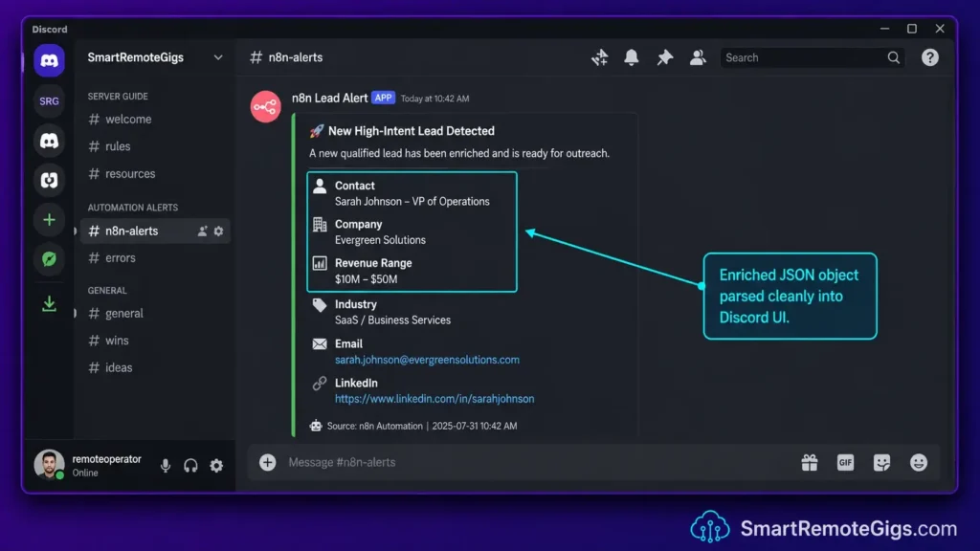Open the wins channel
The height and width of the screenshot is (551, 980).
(x=153, y=341)
